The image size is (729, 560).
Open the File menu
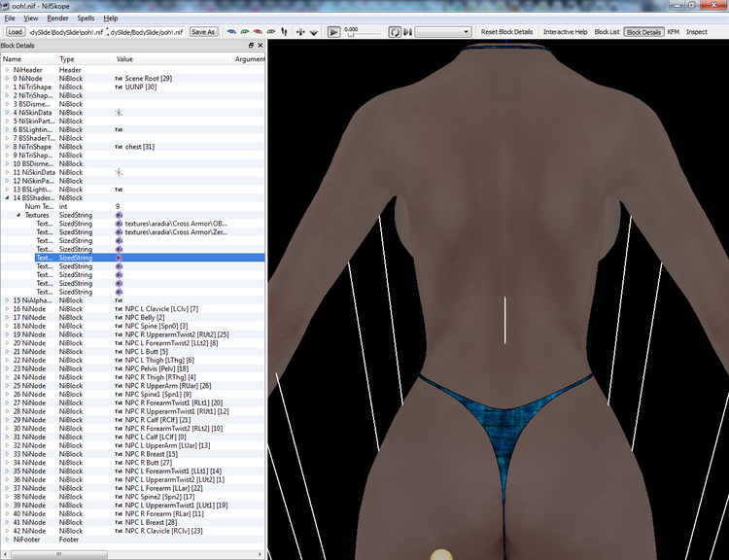pos(10,18)
